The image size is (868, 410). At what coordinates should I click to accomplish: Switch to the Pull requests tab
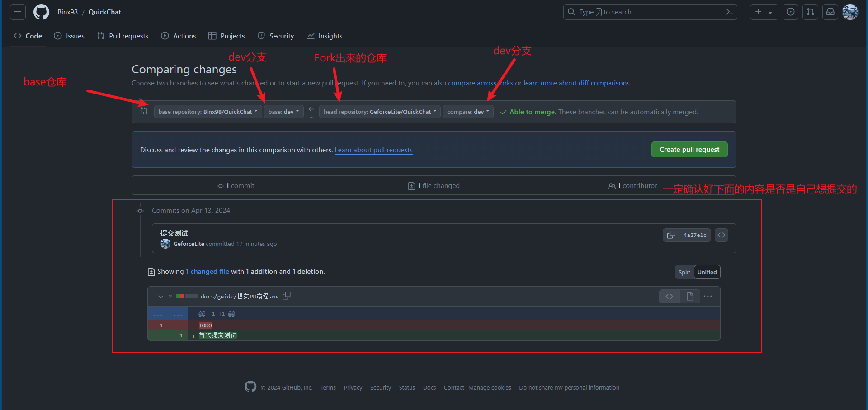123,36
